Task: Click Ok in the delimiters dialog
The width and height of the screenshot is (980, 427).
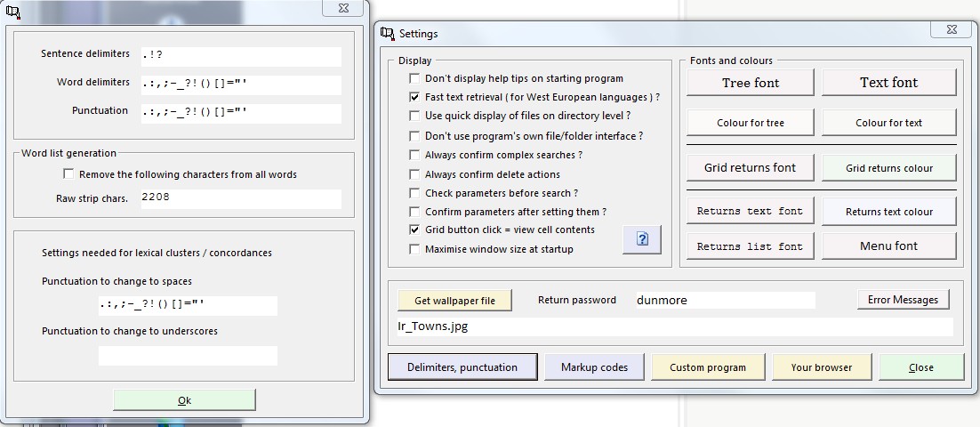Action: click(x=184, y=400)
